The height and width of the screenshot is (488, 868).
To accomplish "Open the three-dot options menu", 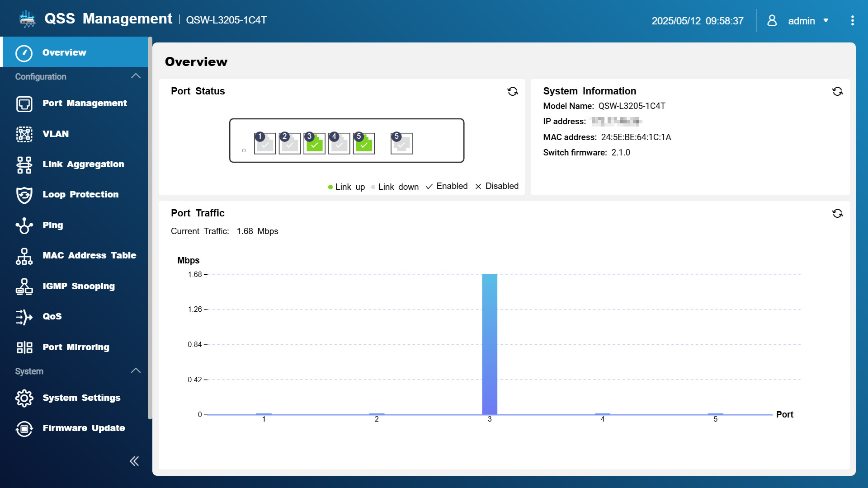I will pos(853,20).
